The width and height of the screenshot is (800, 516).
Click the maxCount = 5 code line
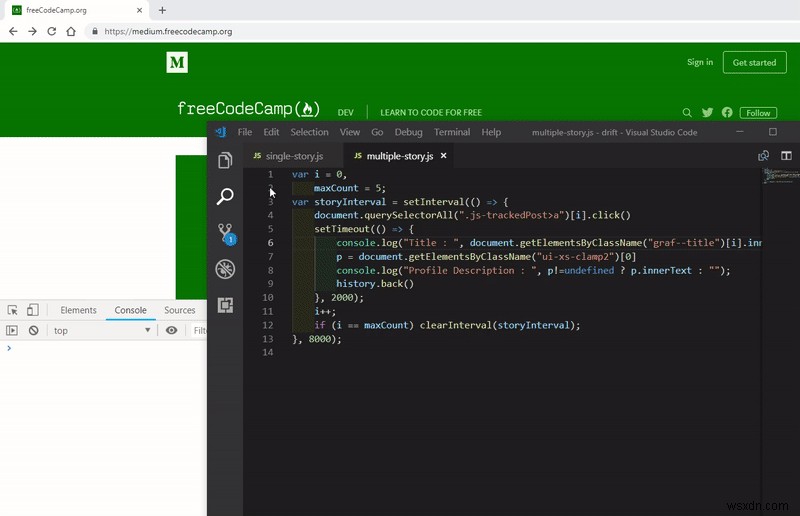[349, 188]
